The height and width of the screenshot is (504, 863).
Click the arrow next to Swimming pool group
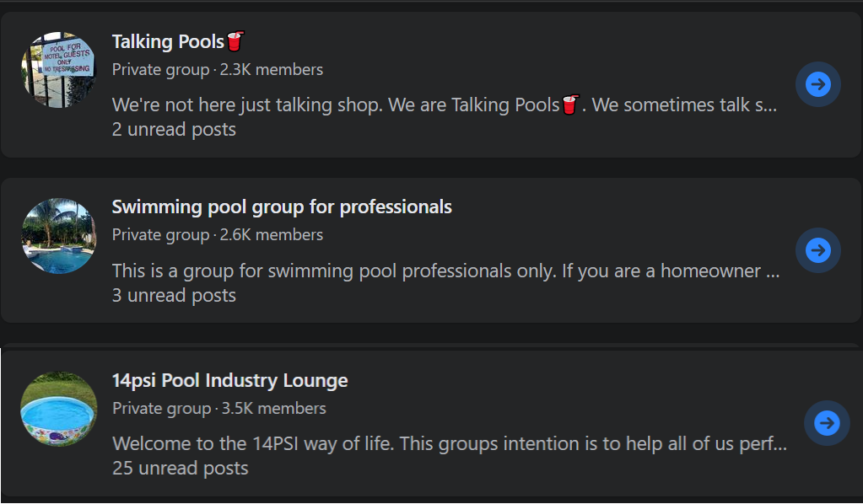[x=818, y=250]
